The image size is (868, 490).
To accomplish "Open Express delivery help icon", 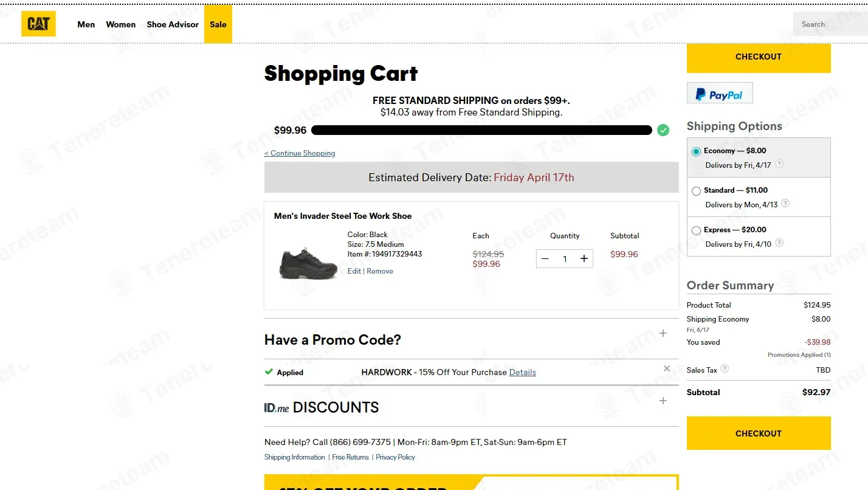I will (x=779, y=243).
